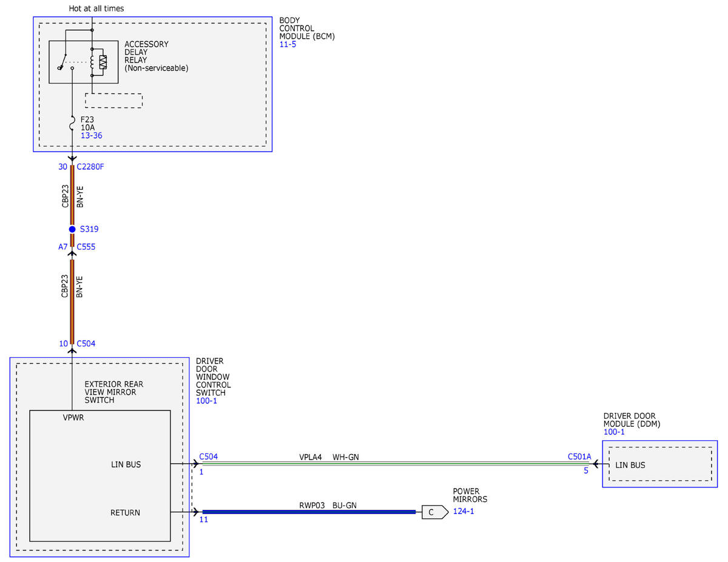Click pin A7 beside C555
The height and width of the screenshot is (562, 728).
(x=63, y=247)
